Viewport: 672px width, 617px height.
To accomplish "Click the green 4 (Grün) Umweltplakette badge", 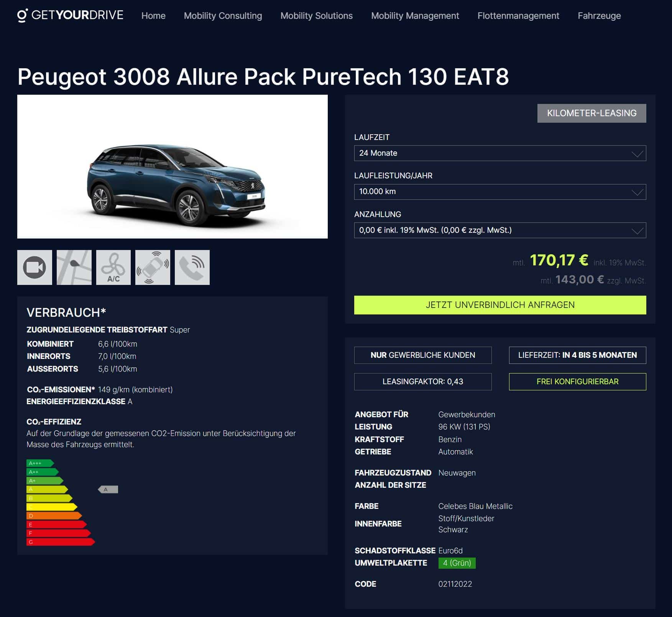I will coord(457,563).
